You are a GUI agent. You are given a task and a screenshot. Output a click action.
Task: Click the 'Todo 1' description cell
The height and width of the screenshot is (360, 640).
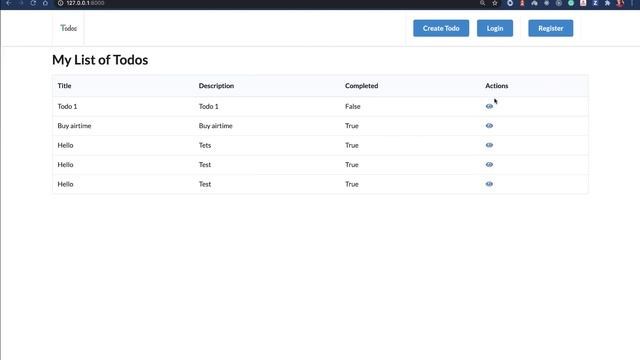click(209, 106)
